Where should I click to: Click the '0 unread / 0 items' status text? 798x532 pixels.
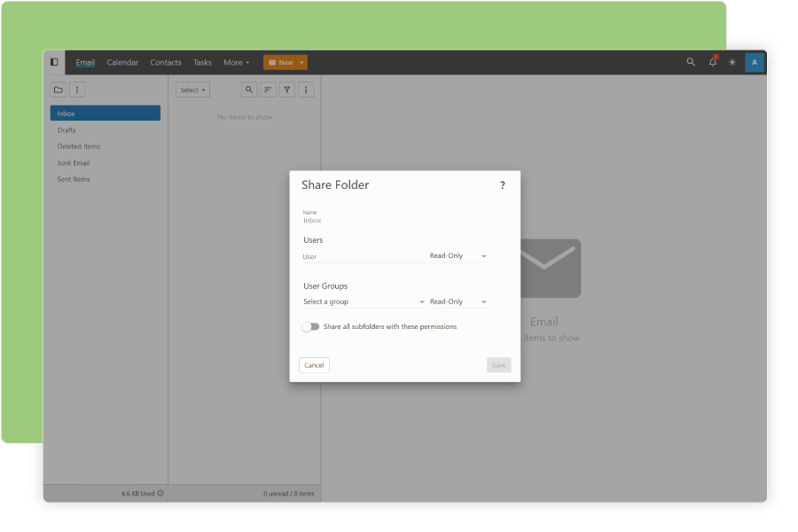tap(288, 493)
